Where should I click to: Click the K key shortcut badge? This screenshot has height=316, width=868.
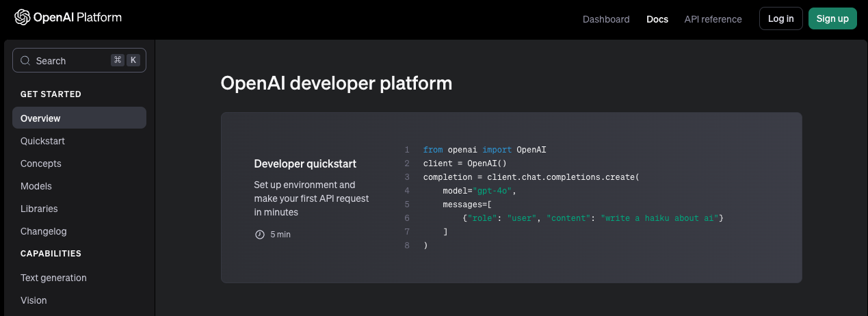133,60
